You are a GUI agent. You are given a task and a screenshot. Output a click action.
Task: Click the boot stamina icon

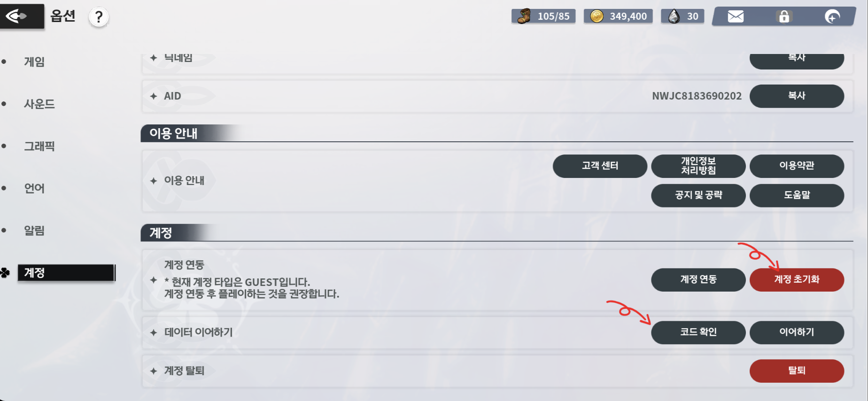click(x=524, y=16)
